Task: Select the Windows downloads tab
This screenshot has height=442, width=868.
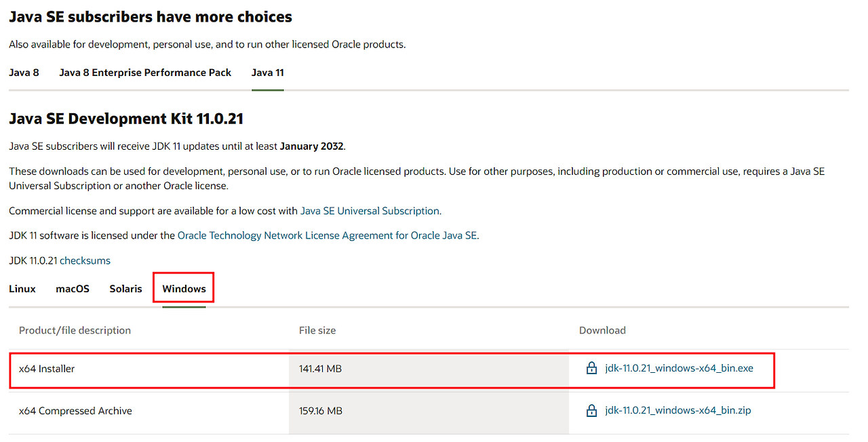Action: click(x=184, y=289)
